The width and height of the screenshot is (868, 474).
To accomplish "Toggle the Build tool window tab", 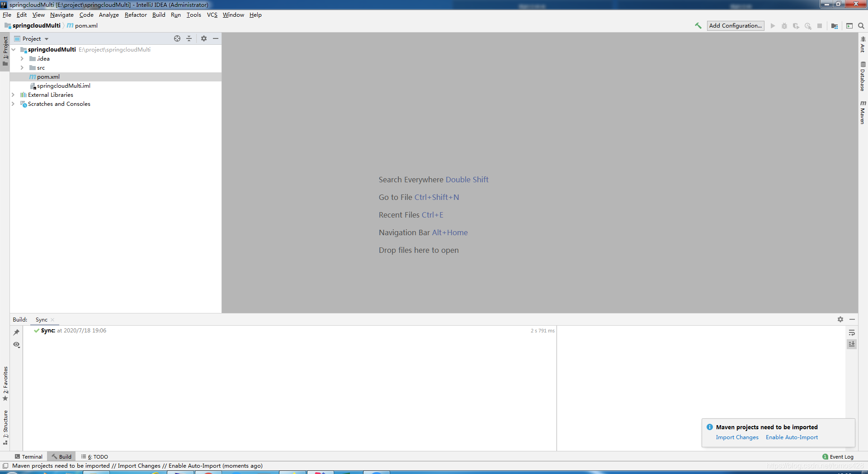I will tap(61, 457).
